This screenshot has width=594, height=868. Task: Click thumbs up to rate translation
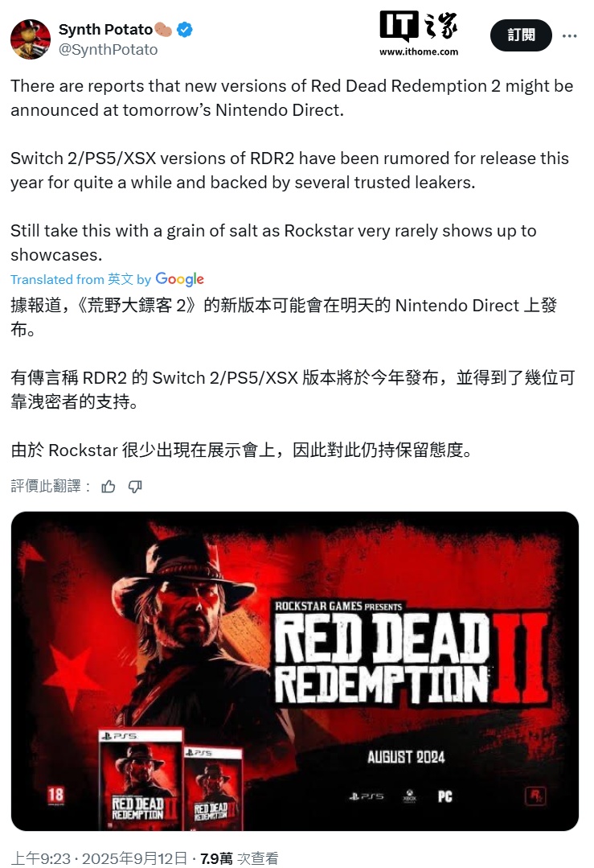[x=109, y=487]
